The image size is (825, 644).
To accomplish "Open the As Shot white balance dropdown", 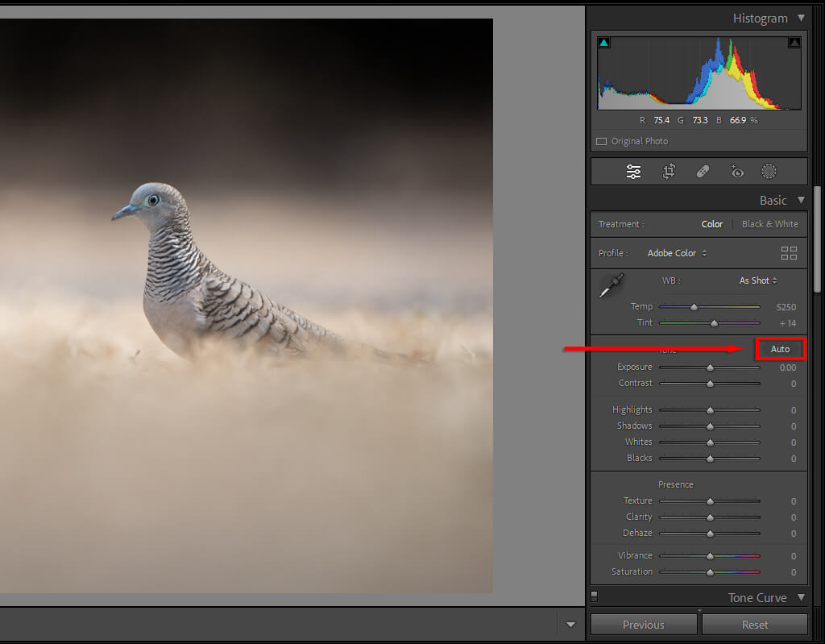I will pos(758,280).
